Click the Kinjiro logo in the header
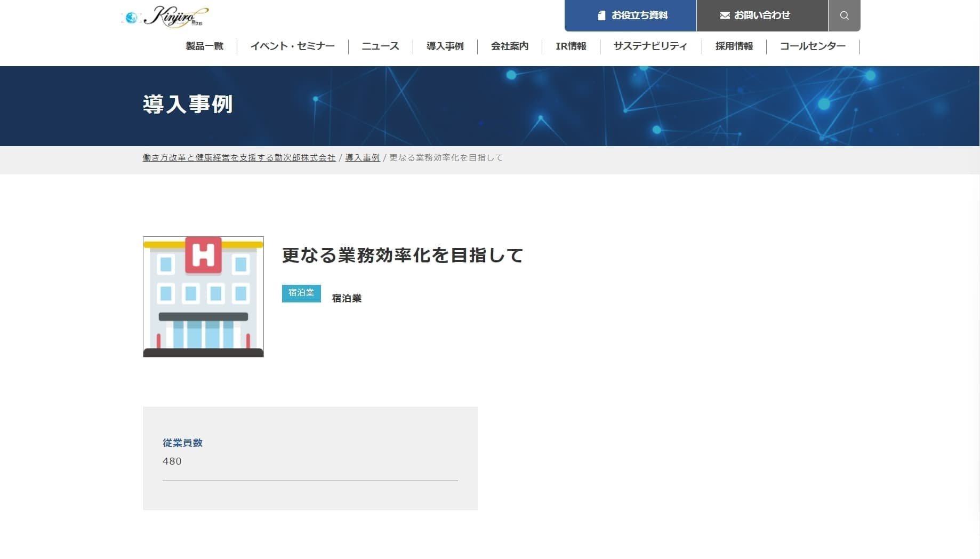 (x=165, y=16)
